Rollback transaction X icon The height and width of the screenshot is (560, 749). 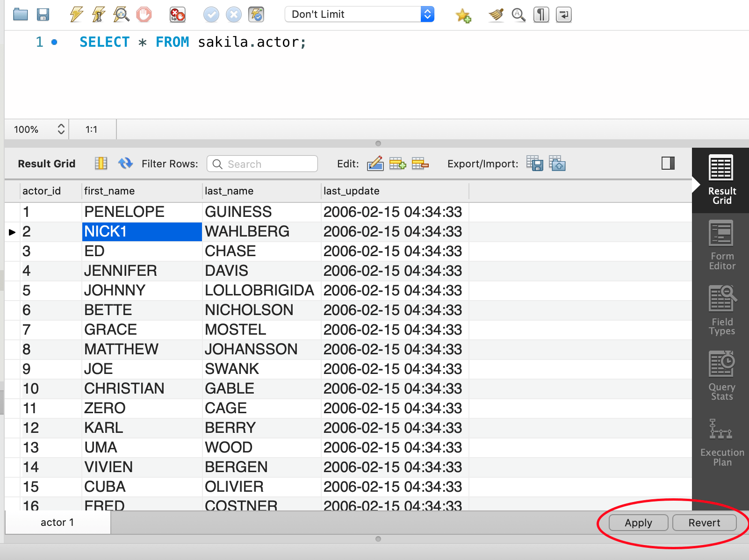234,14
